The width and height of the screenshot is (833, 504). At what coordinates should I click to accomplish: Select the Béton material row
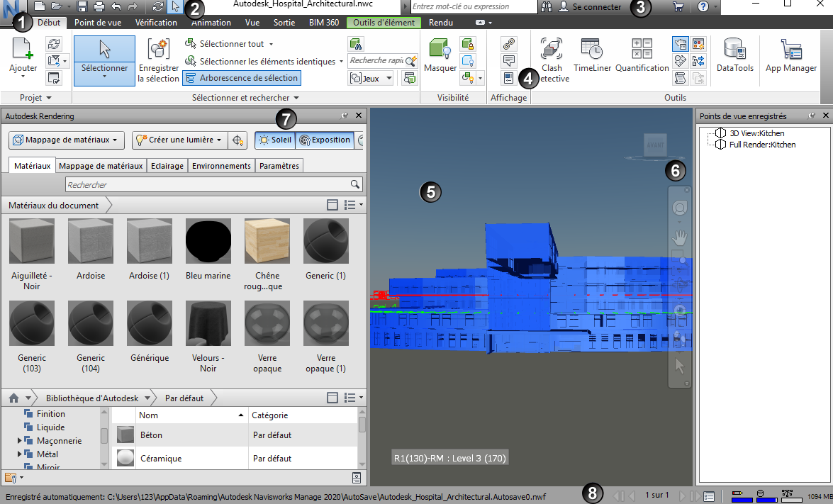click(234, 435)
